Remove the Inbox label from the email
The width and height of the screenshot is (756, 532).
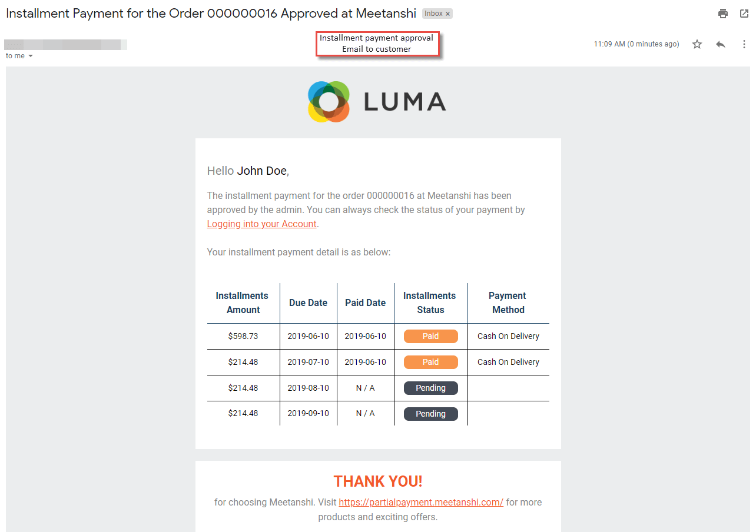[447, 14]
